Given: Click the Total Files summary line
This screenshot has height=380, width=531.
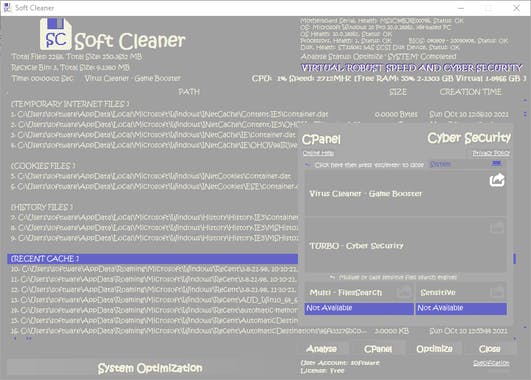Looking at the screenshot, I should pyautogui.click(x=76, y=57).
